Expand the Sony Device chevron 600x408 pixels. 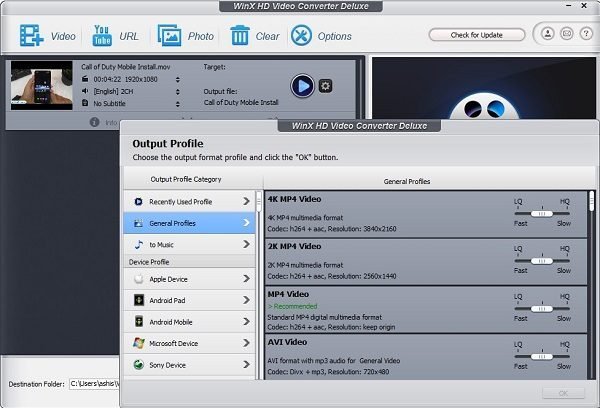[246, 364]
